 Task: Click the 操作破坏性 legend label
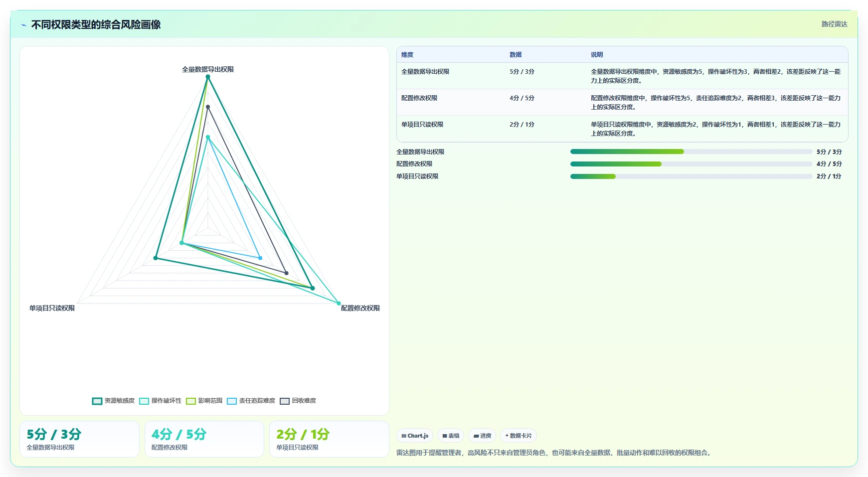(167, 401)
